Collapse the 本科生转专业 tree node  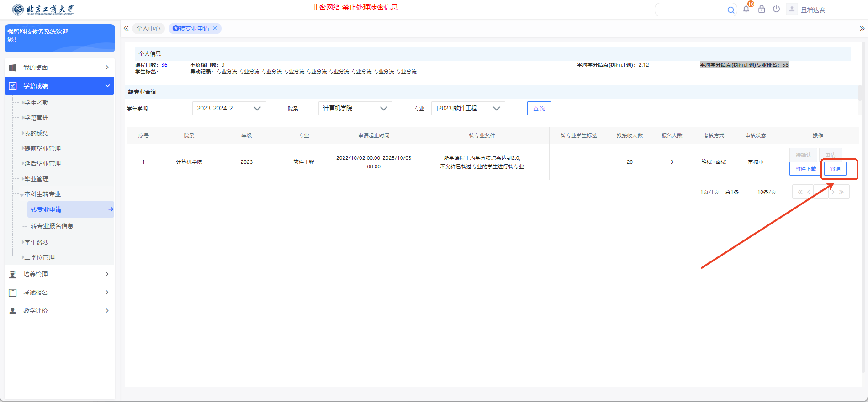click(21, 195)
